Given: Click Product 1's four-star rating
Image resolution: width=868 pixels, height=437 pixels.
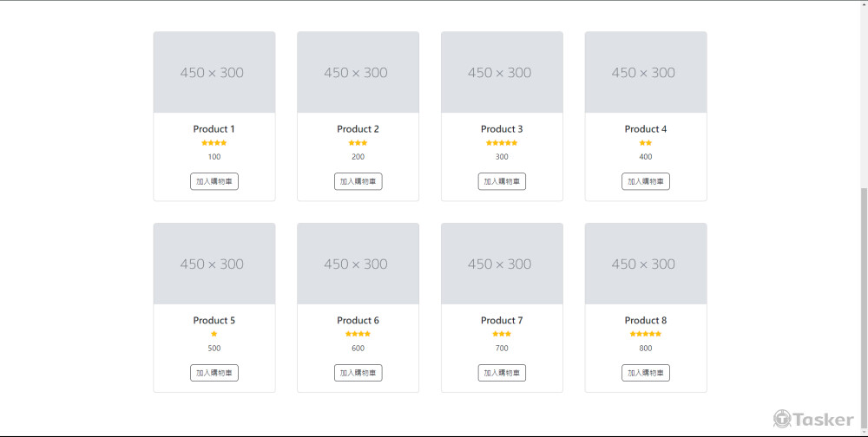Looking at the screenshot, I should coord(214,143).
